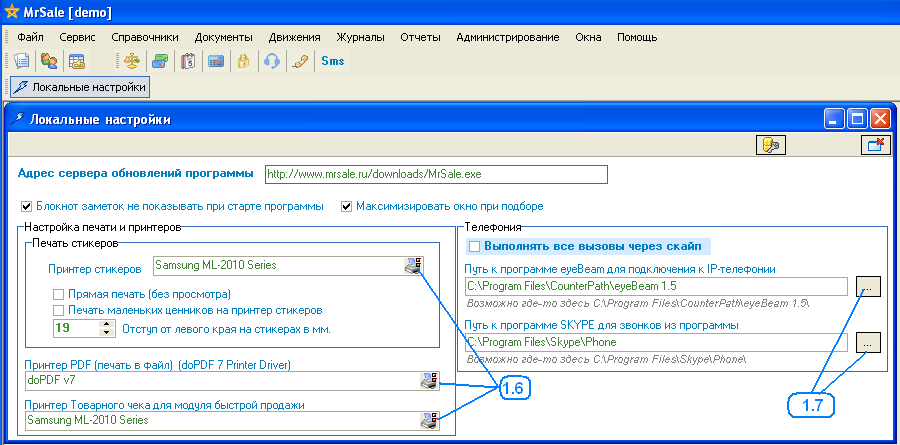Screen dimensions: 900x445
Task: Enable Печать маленьких ценников checkbox
Action: tap(58, 311)
